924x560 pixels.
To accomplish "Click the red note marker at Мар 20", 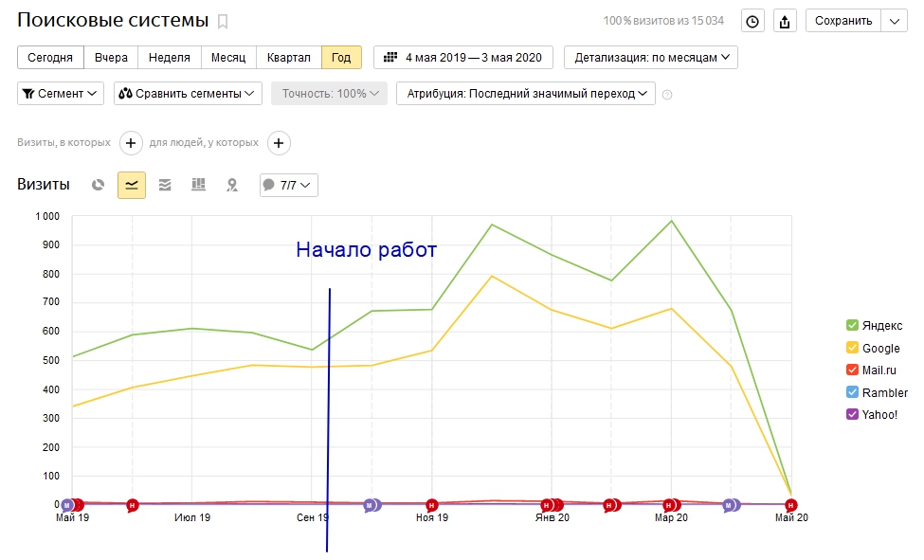I will click(669, 505).
